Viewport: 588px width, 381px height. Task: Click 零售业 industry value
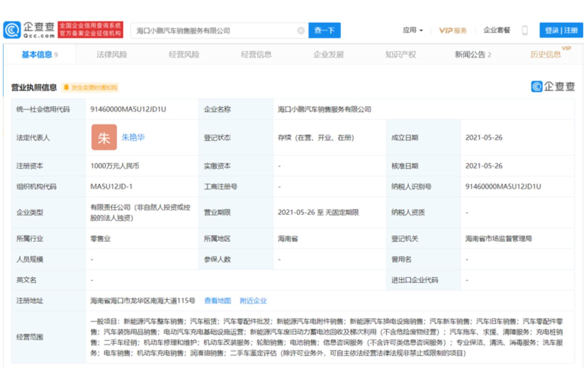click(100, 239)
